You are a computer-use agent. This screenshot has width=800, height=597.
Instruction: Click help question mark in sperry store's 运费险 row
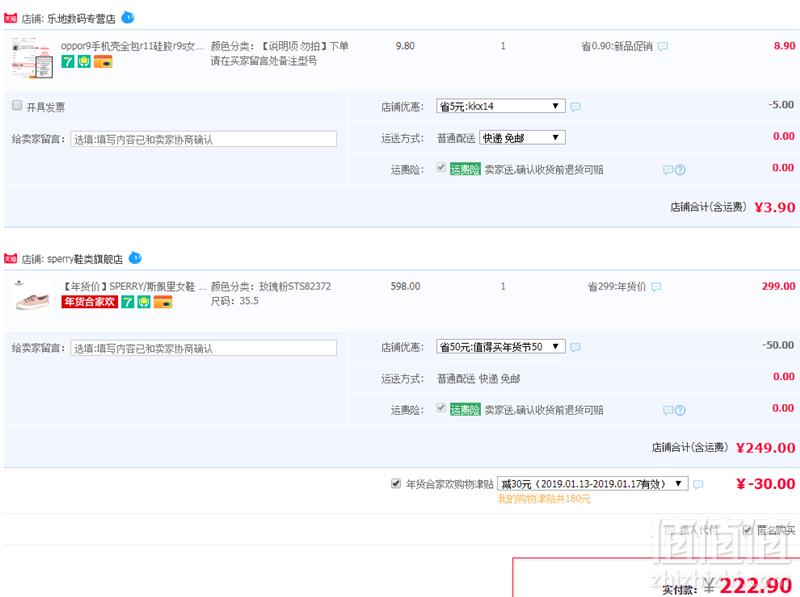click(x=680, y=410)
